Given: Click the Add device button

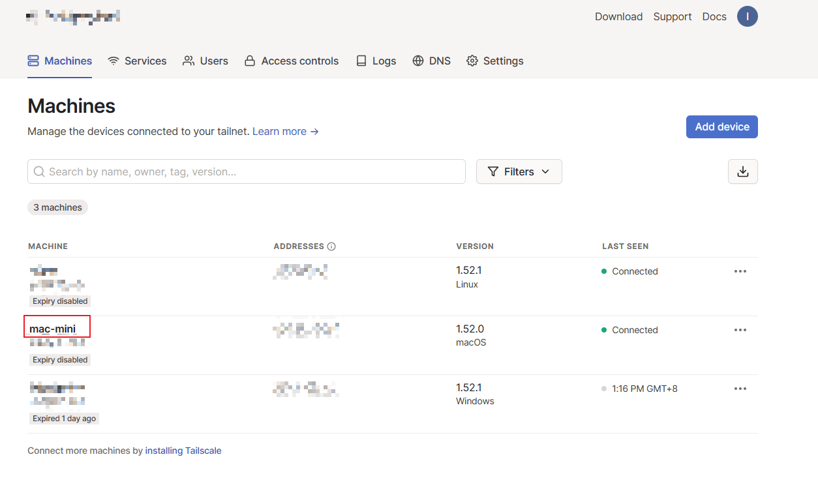Looking at the screenshot, I should 722,126.
